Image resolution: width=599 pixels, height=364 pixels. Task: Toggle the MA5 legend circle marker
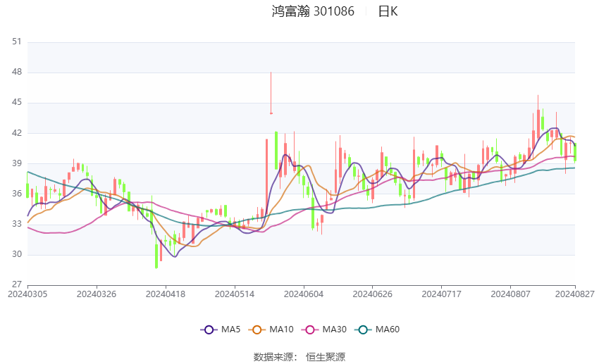[x=209, y=330]
